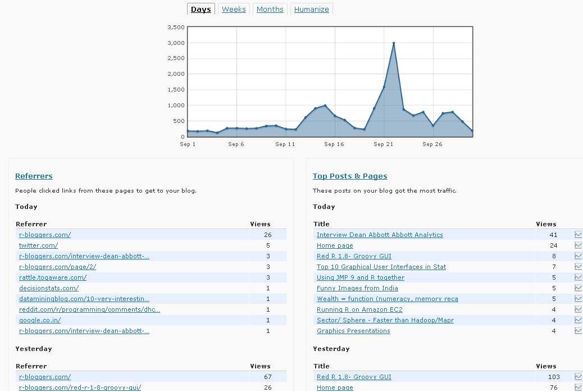This screenshot has width=583, height=392.
Task: Open the google.co.in referrer link
Action: click(40, 320)
